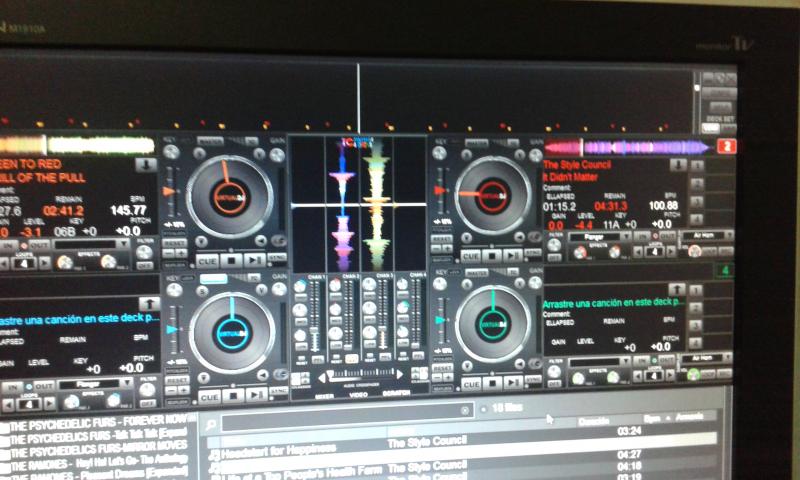Select track Headstart for Happiness
The image size is (800, 480).
coord(279,451)
